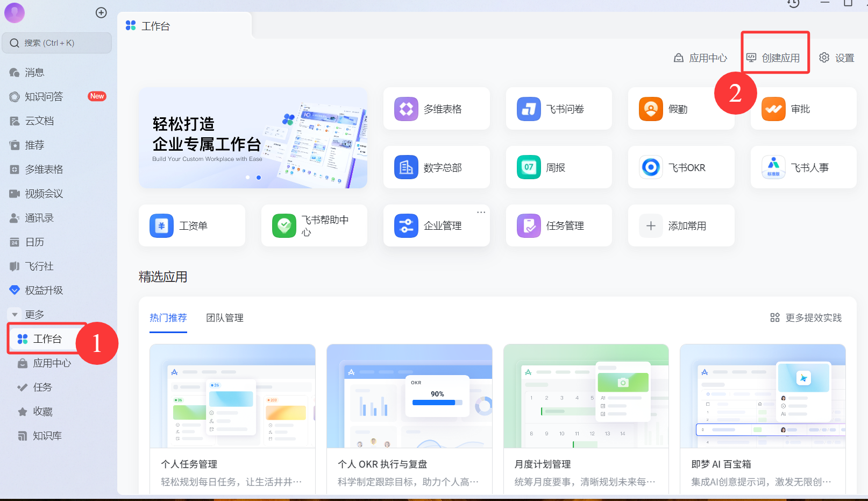Open the user avatar profile
The image size is (868, 501).
pyautogui.click(x=15, y=12)
